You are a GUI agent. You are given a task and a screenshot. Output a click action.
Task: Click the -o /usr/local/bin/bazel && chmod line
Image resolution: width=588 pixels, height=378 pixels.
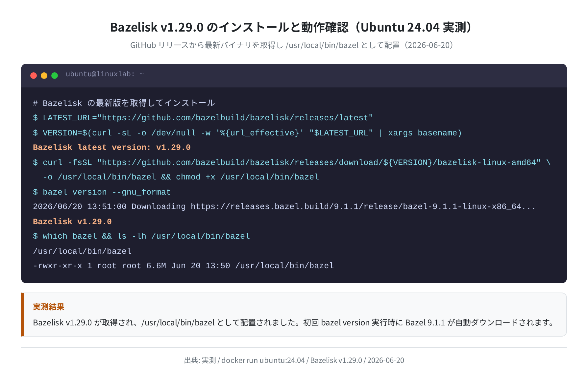click(181, 177)
